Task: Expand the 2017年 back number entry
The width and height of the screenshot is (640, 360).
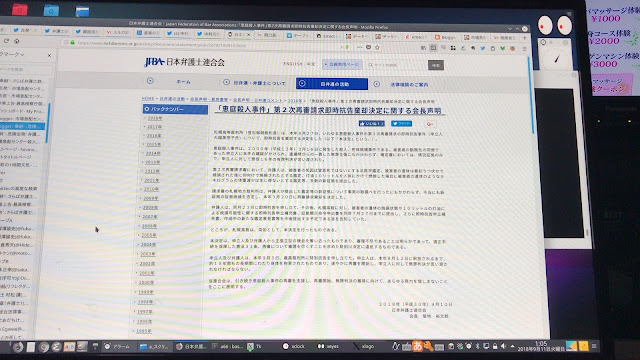Action: (154, 127)
